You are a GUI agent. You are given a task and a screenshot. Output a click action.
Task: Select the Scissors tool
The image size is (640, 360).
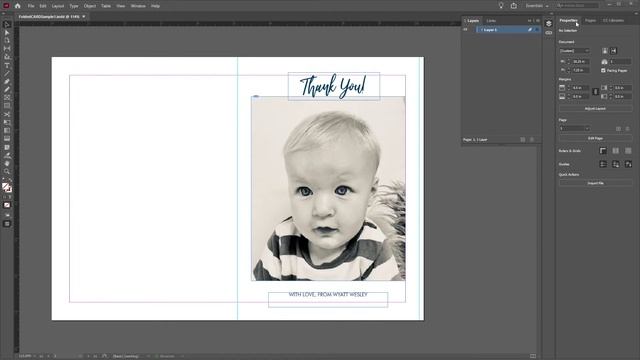tap(7, 114)
